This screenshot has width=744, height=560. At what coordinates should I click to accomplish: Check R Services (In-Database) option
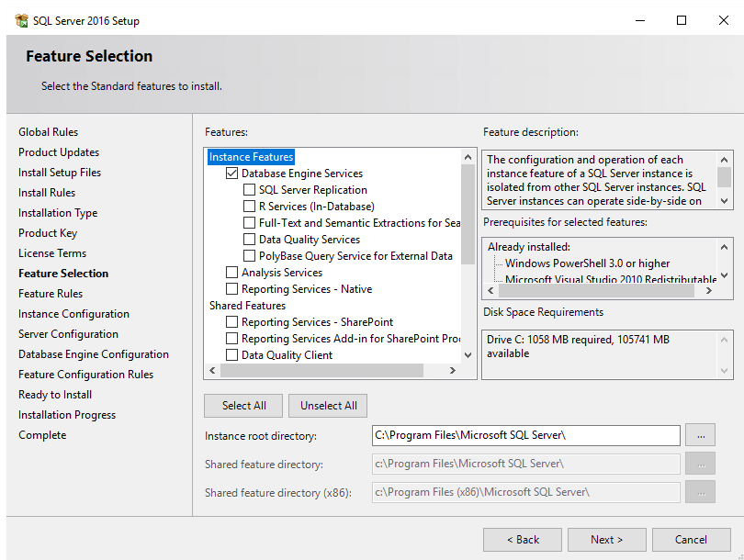[x=249, y=207]
